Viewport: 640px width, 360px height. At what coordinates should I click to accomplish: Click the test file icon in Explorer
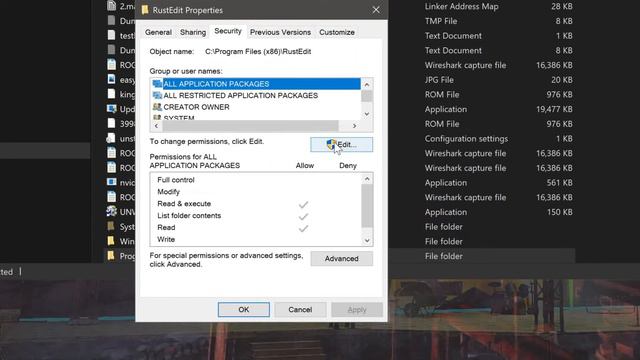111,35
